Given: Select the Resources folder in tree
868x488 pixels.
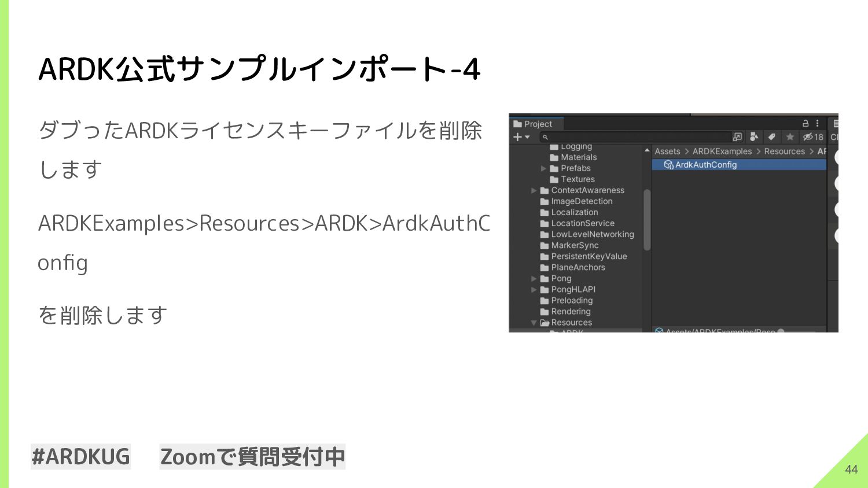Looking at the screenshot, I should click(565, 323).
